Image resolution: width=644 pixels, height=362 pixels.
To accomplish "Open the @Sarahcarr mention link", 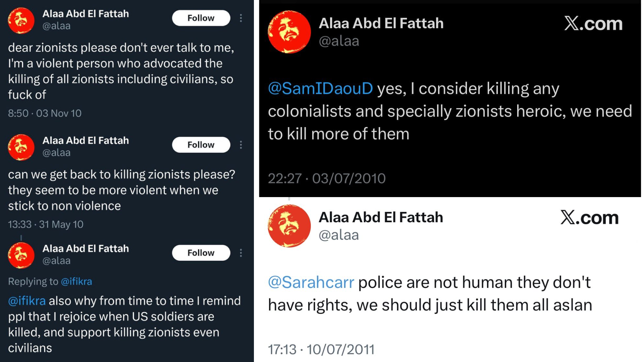I will [x=311, y=282].
